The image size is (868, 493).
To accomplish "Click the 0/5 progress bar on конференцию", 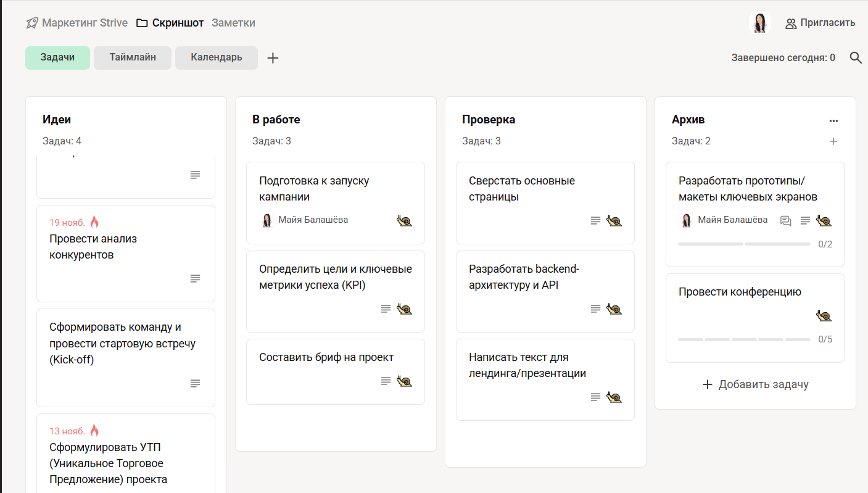I will point(744,339).
